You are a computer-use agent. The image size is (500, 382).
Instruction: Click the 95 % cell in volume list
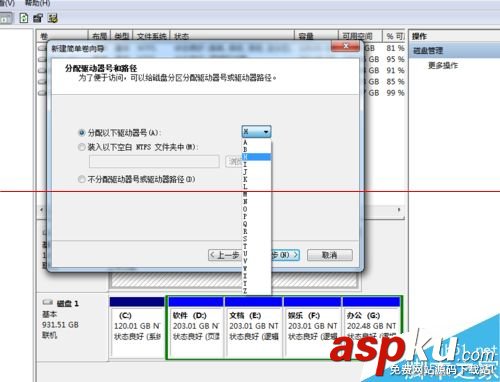click(x=395, y=59)
